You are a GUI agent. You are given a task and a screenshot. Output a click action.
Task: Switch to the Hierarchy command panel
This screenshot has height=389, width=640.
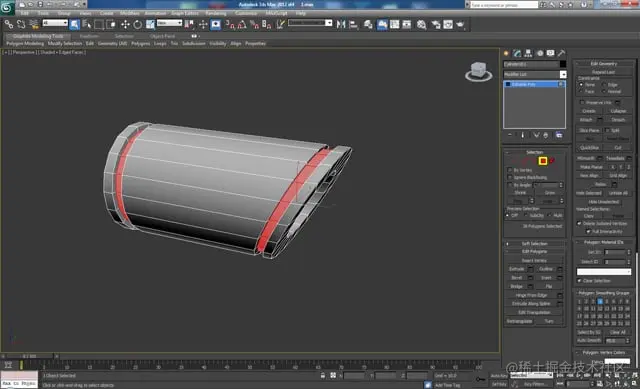(x=529, y=53)
